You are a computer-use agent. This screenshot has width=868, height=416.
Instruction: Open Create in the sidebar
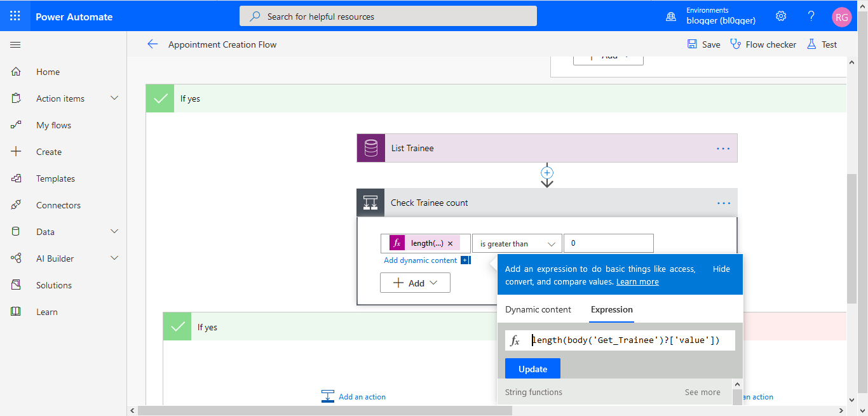[49, 152]
